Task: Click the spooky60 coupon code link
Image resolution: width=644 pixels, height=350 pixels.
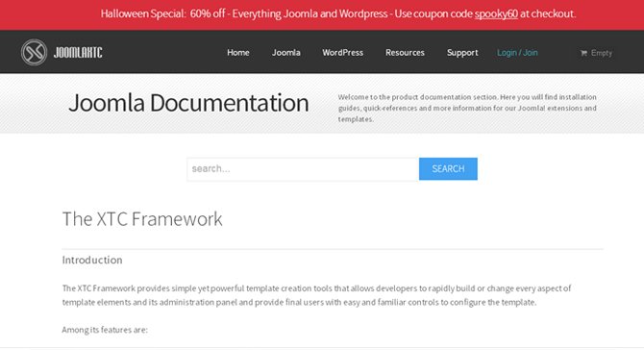Action: 496,14
